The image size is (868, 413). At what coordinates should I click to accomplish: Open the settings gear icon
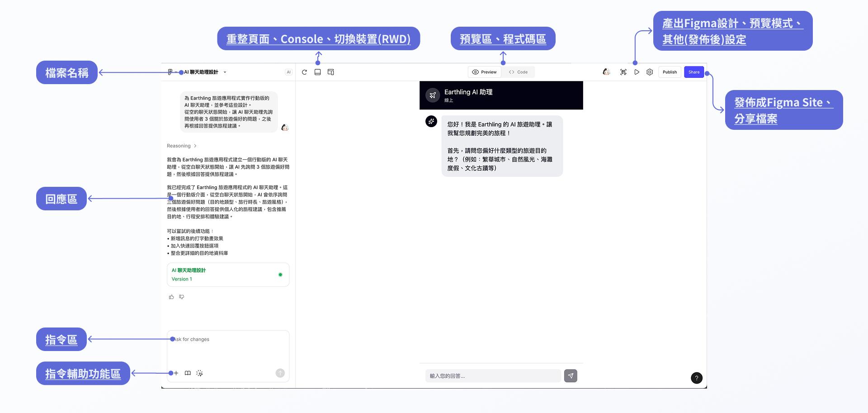coord(650,72)
